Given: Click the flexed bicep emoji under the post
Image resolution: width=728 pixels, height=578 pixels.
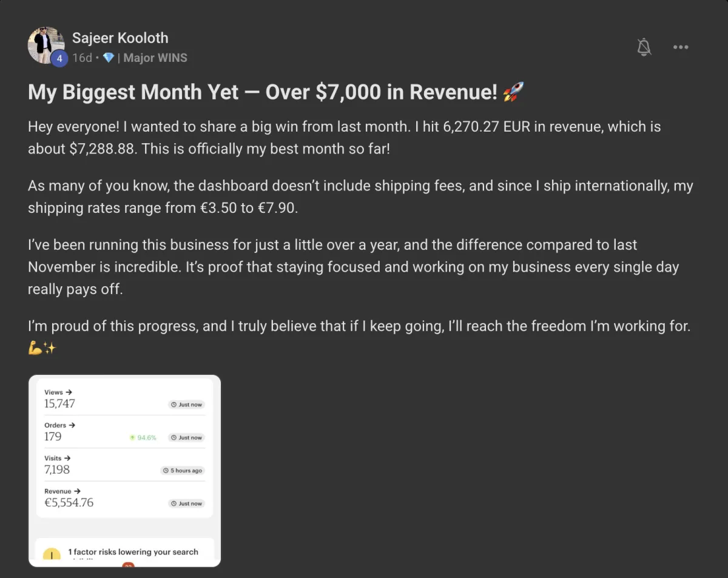Looking at the screenshot, I should (x=35, y=348).
